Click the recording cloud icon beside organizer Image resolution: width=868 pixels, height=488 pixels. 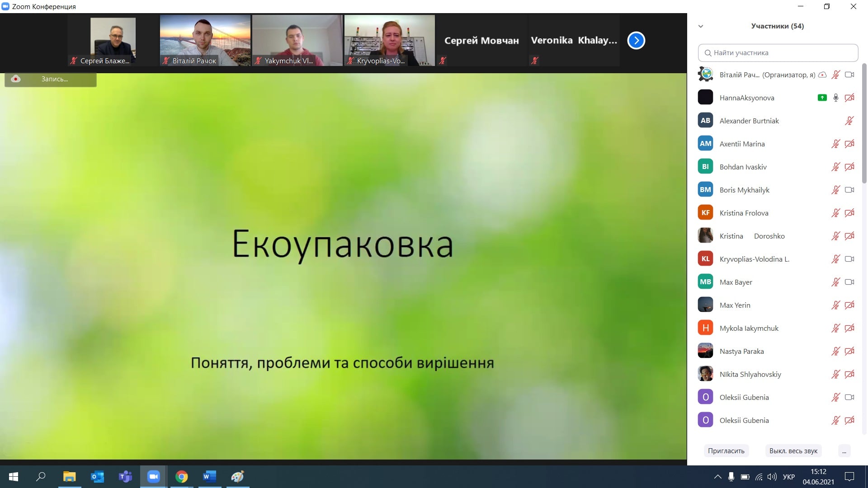pos(822,75)
